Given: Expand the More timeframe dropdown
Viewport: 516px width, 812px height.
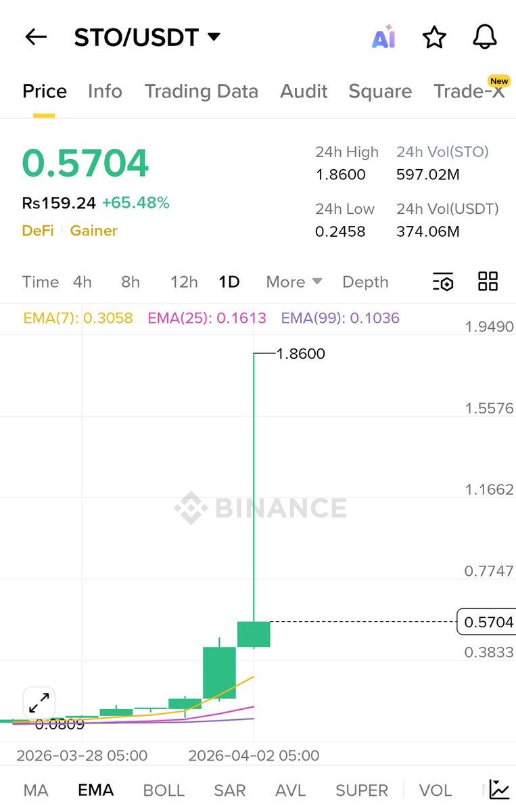Looking at the screenshot, I should pyautogui.click(x=294, y=281).
